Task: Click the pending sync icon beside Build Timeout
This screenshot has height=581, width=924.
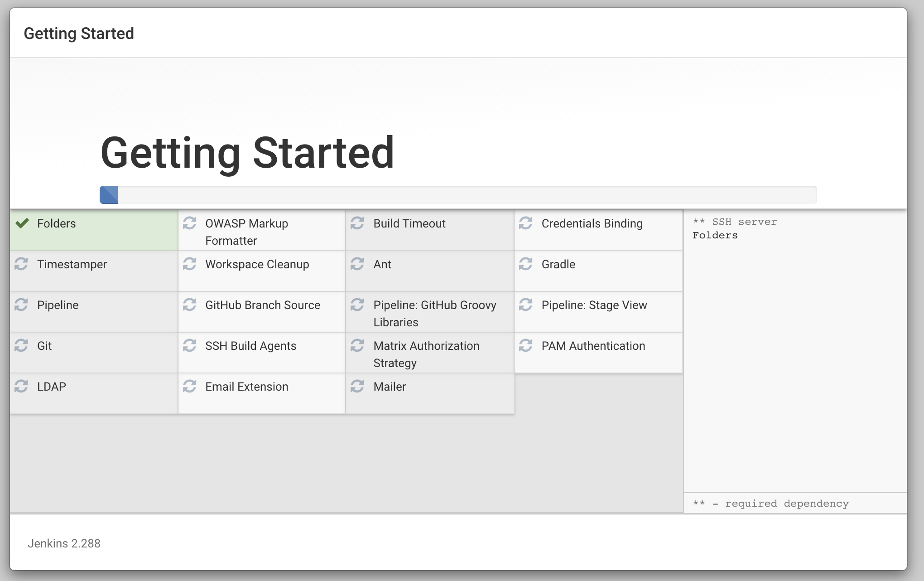Action: (x=357, y=223)
